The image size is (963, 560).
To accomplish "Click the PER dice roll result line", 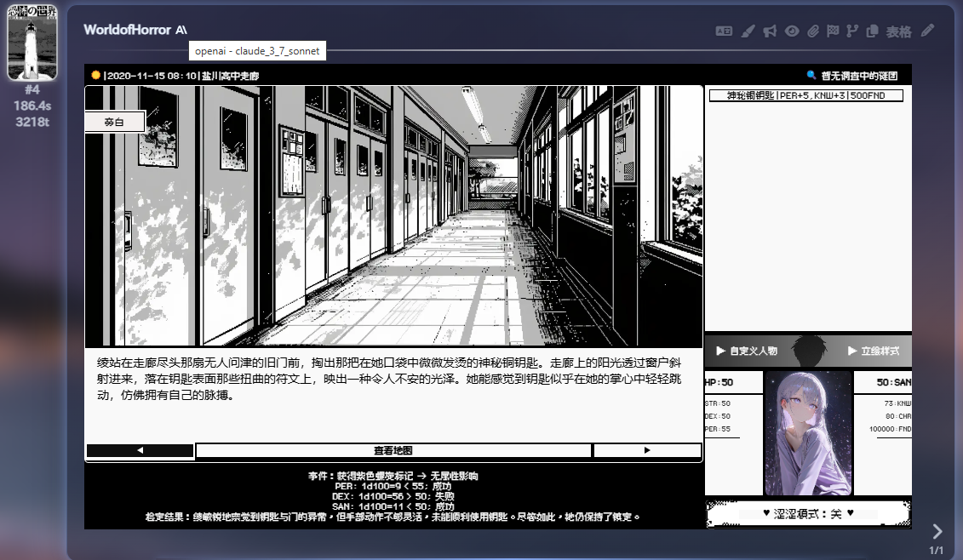I will 393,486.
